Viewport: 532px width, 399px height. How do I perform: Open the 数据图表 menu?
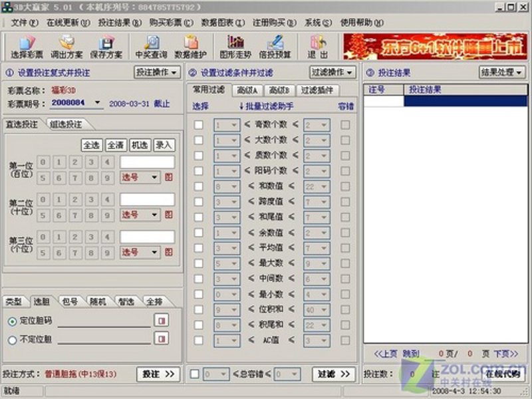pyautogui.click(x=223, y=23)
